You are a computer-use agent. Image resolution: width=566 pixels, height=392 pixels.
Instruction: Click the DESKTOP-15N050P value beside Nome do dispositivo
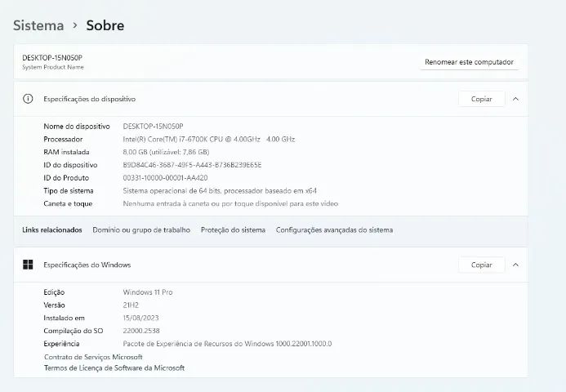[153, 127]
